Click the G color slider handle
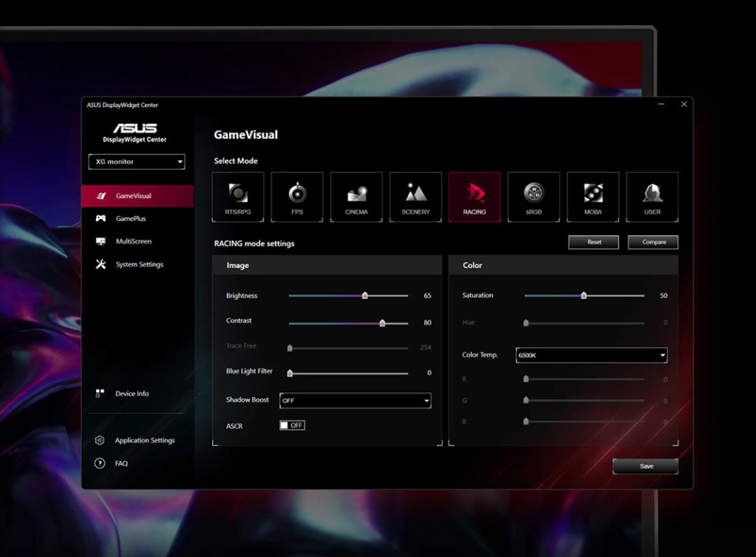 526,400
